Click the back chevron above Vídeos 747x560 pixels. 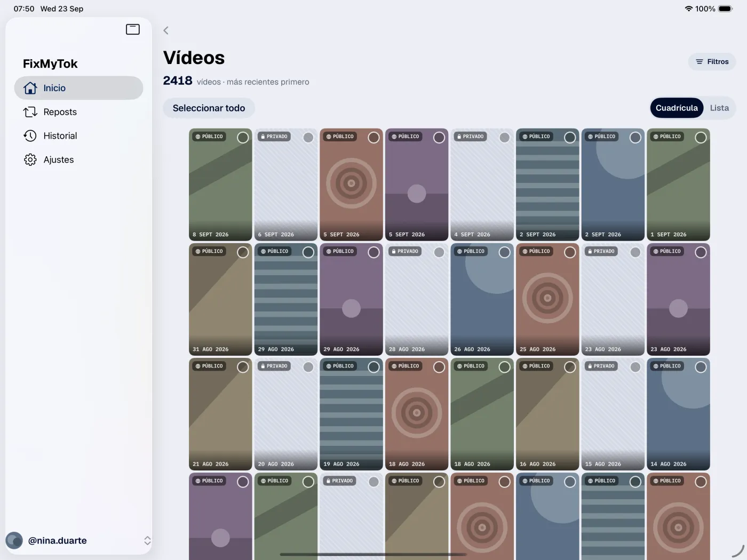coord(166,30)
